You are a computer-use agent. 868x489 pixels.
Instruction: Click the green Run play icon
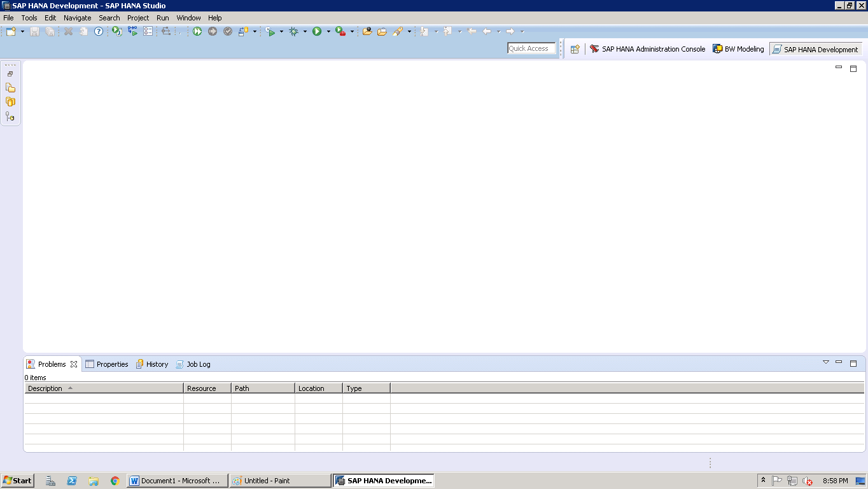click(317, 31)
